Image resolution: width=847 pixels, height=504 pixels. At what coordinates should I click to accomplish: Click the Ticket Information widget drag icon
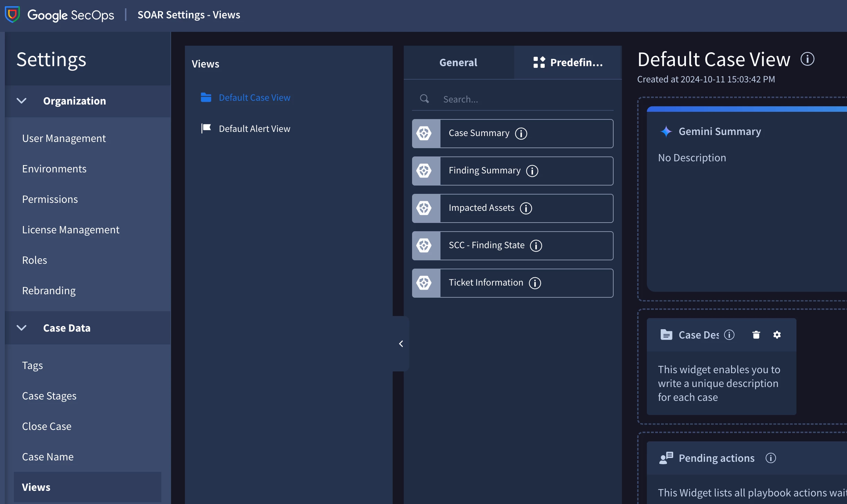[x=424, y=283]
